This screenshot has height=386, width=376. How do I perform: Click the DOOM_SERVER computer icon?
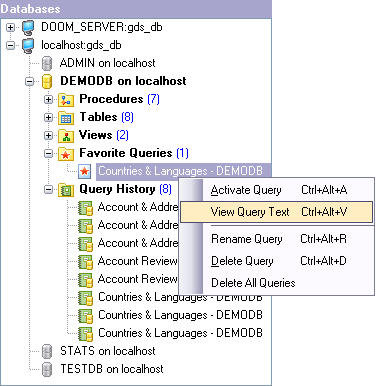click(28, 28)
